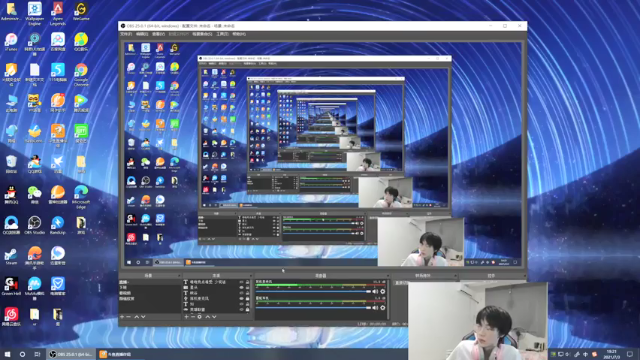Screen dimensions: 640x360
Task: Open the Windows Start menu
Action: pyautogui.click(x=7, y=354)
